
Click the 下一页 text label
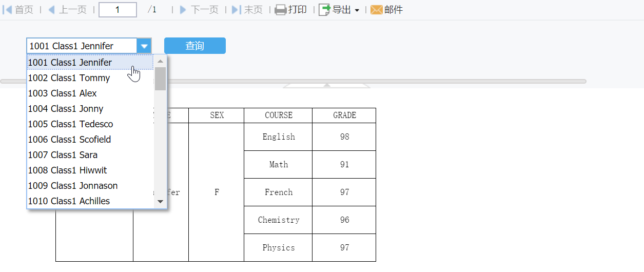click(x=205, y=10)
